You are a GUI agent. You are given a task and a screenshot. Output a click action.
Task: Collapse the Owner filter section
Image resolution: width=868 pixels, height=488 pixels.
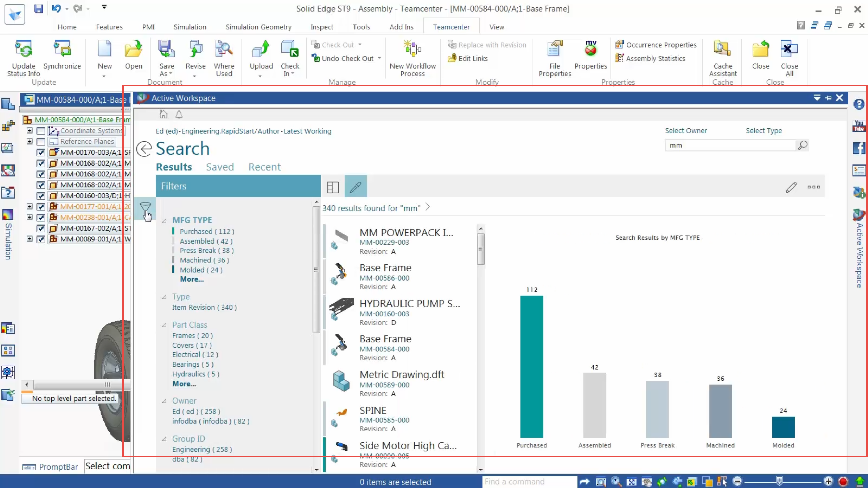(164, 401)
